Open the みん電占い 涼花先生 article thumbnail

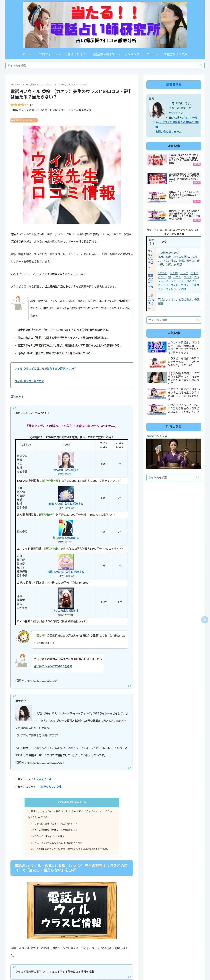click(x=157, y=178)
